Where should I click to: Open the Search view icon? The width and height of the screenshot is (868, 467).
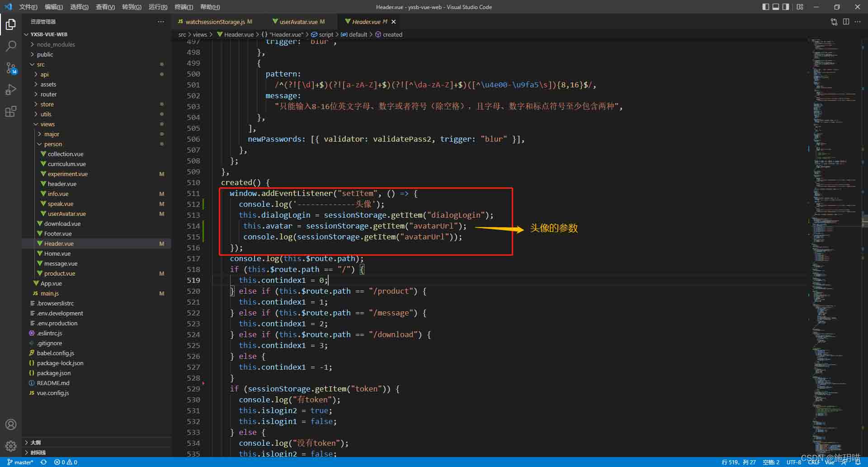(x=11, y=46)
